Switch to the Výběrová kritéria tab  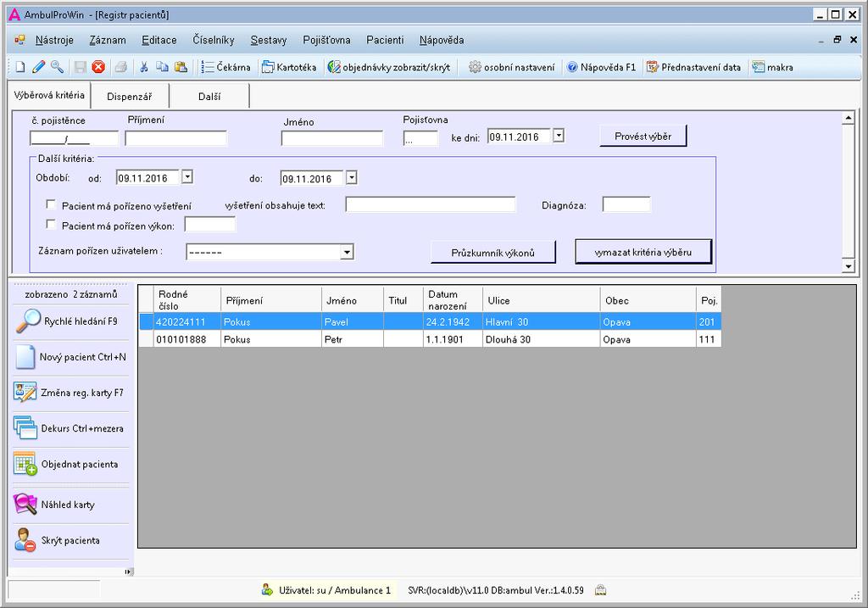pos(49,95)
